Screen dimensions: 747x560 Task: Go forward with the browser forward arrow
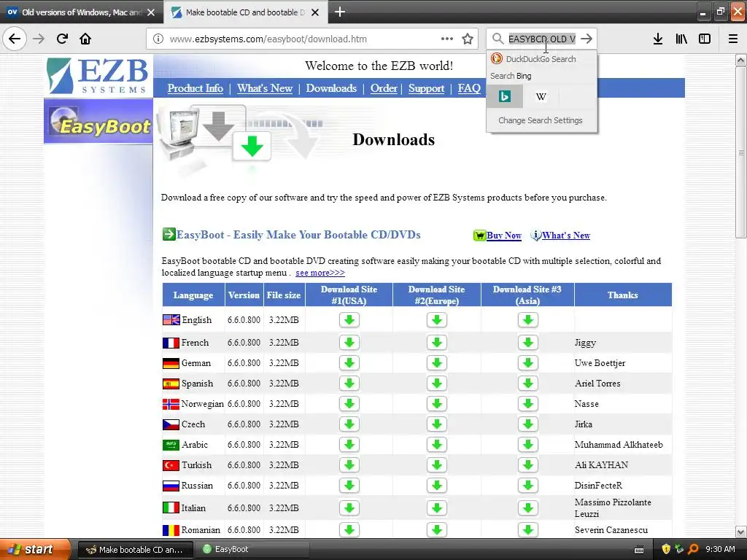click(39, 39)
